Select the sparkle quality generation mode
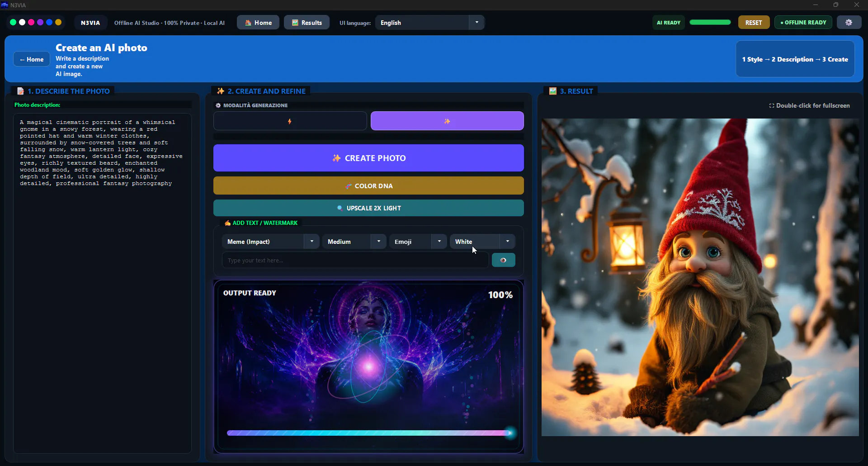The height and width of the screenshot is (466, 868). click(447, 121)
